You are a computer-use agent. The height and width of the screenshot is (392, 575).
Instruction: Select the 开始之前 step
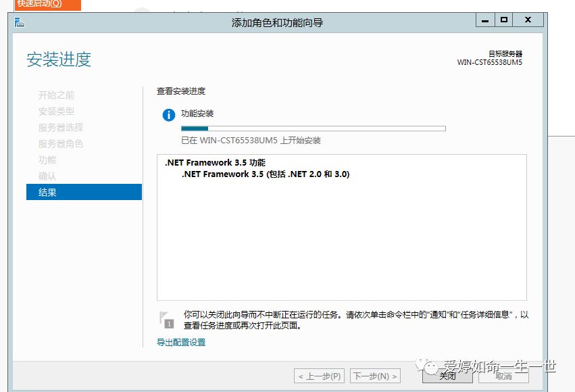(x=57, y=95)
